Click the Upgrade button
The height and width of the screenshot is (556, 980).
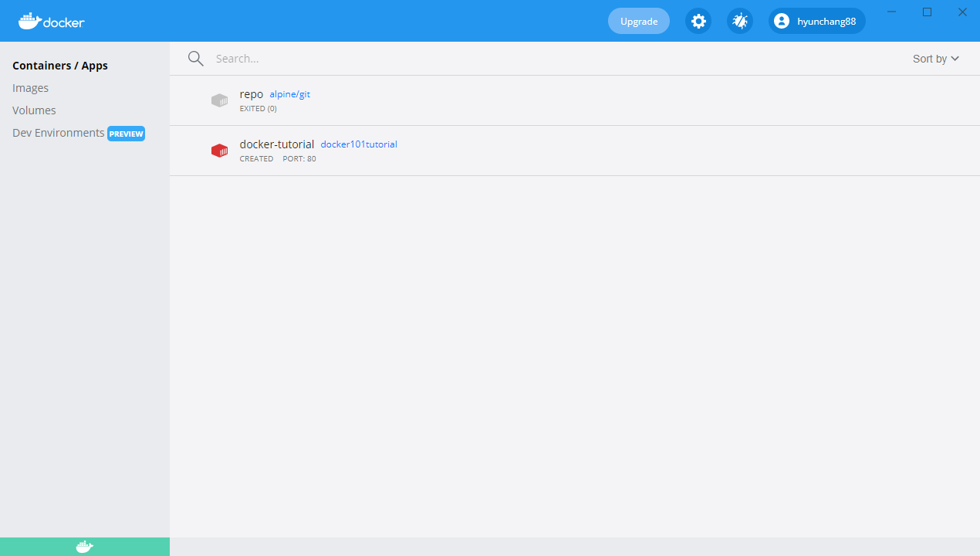point(639,21)
